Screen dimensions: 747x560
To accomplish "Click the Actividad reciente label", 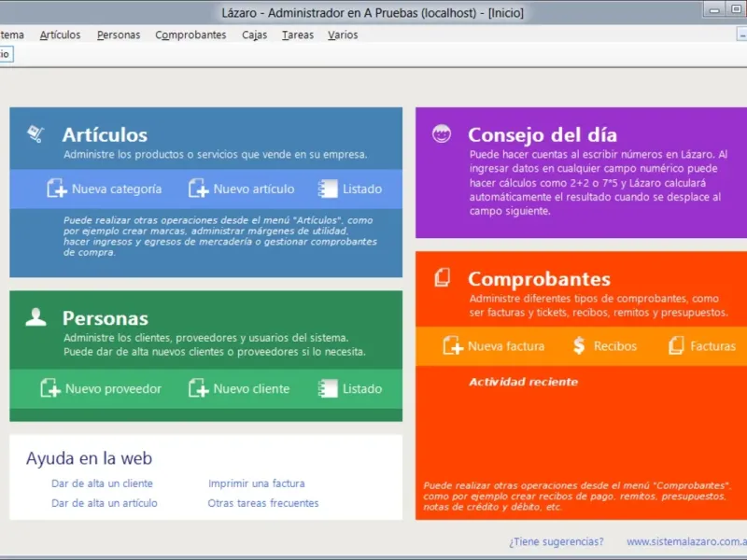I will point(523,382).
